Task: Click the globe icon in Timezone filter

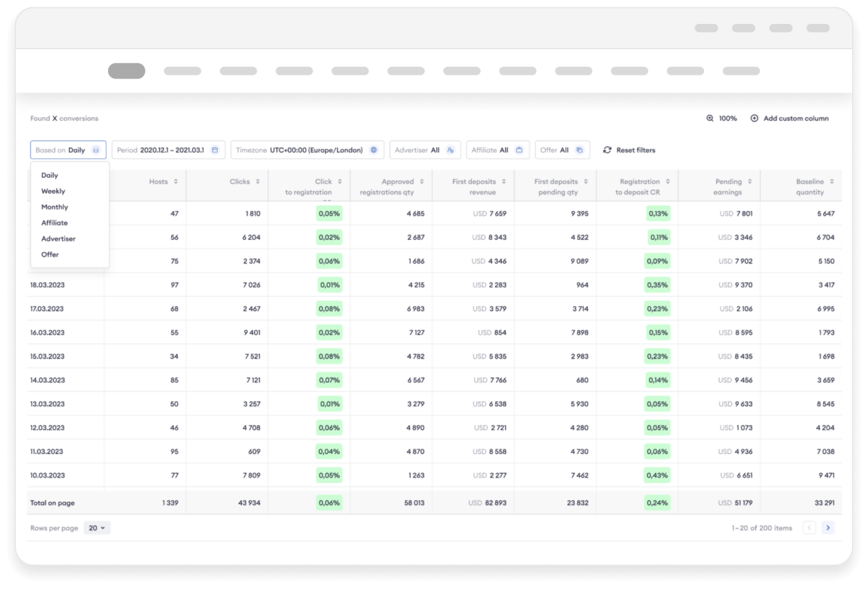Action: point(373,150)
